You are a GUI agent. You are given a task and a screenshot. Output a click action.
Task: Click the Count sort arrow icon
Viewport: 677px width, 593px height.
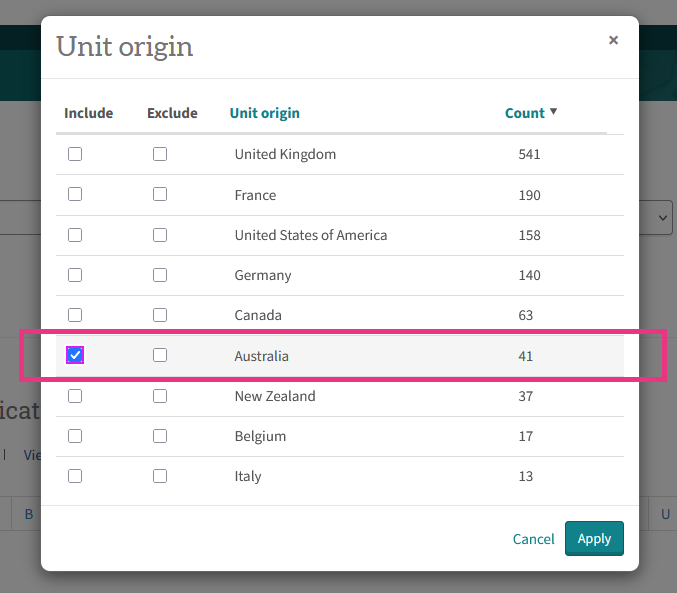554,112
